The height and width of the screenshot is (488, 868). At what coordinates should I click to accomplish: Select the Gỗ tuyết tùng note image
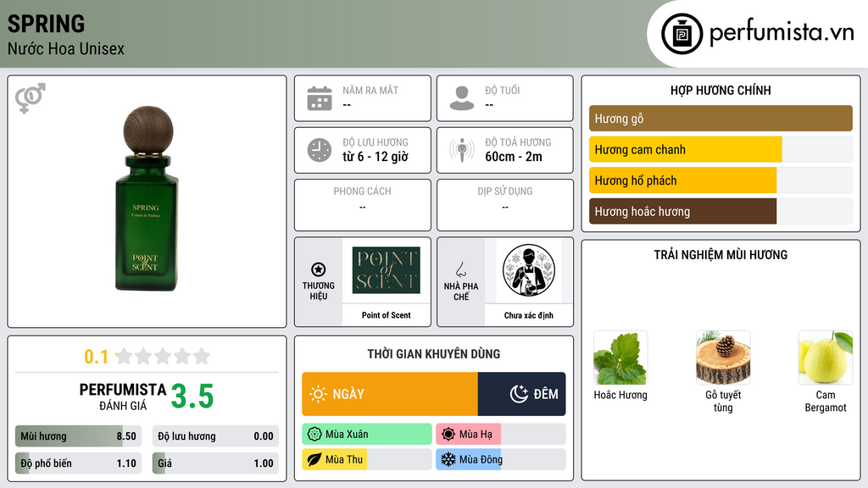723,358
